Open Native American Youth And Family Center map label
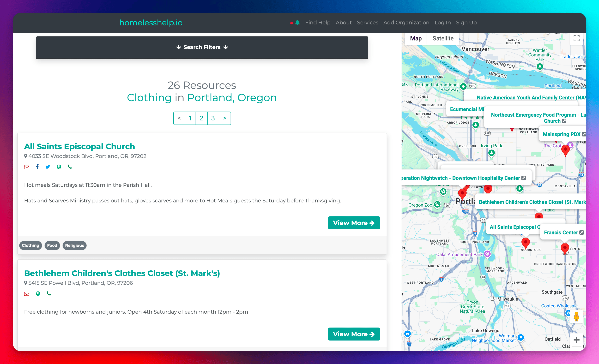 531,97
